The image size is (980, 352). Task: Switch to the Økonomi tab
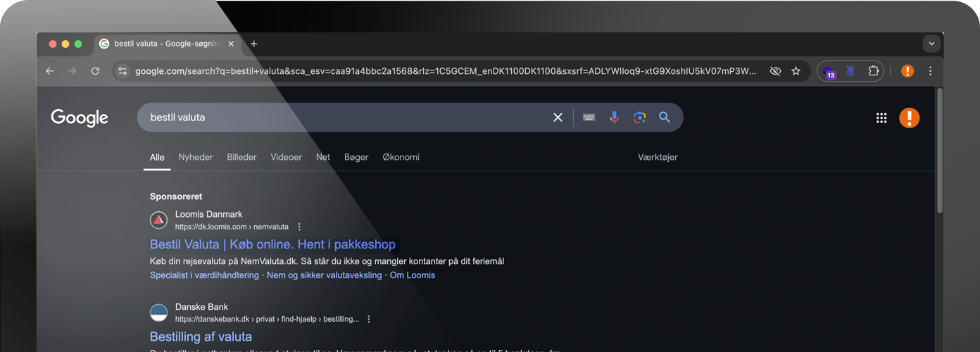401,158
